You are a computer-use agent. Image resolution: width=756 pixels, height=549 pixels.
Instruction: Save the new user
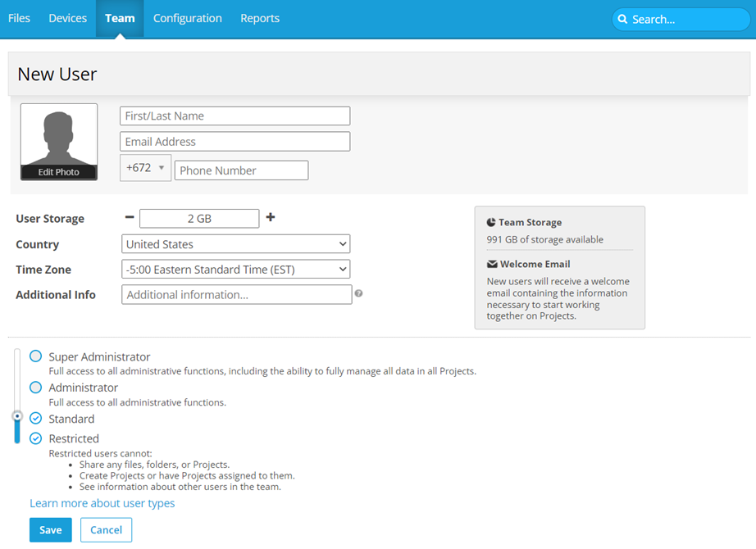pyautogui.click(x=50, y=530)
